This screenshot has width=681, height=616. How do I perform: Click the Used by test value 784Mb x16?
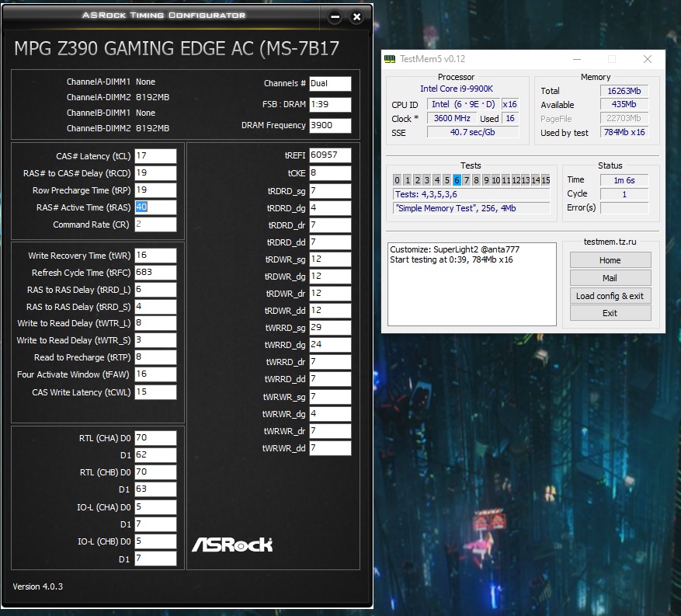624,132
